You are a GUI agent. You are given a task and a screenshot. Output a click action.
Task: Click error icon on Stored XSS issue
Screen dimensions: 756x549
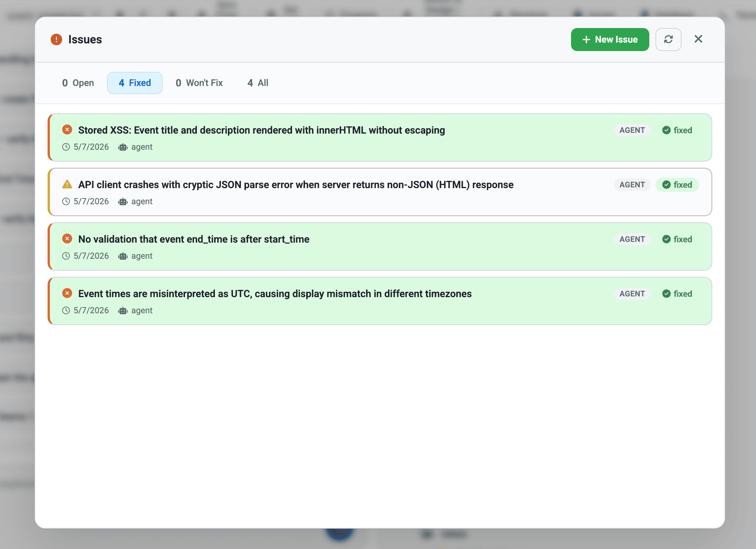[67, 130]
